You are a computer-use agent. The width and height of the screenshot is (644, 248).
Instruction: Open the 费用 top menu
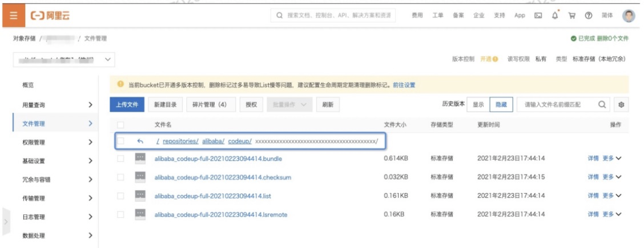417,15
